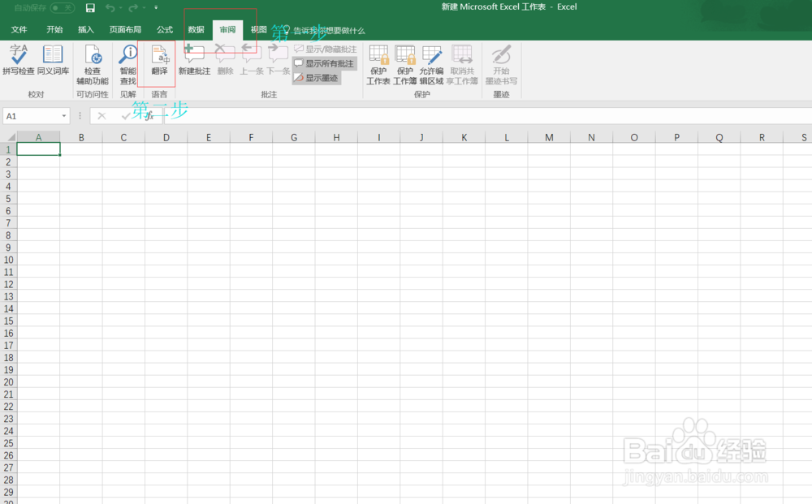Select column M header
812x504 pixels.
549,137
